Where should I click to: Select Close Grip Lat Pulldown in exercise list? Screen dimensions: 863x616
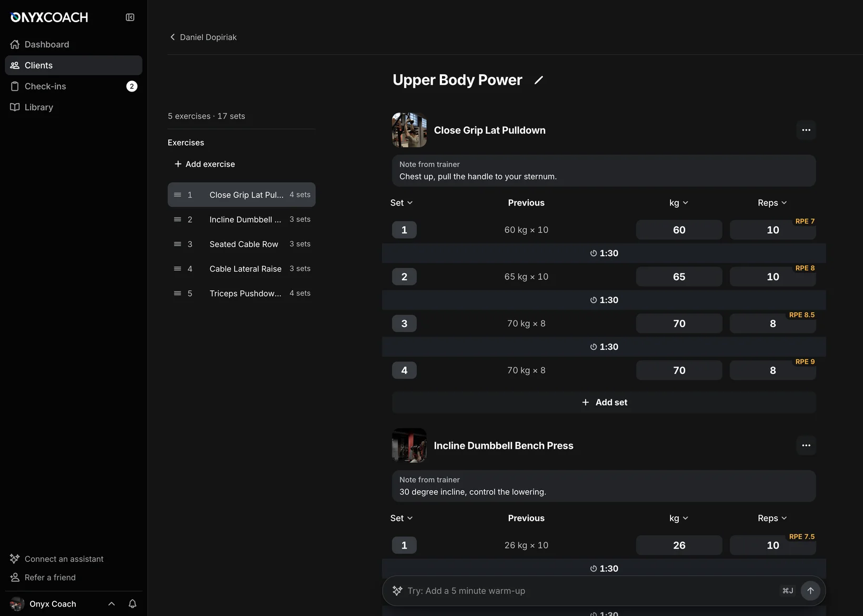tap(242, 195)
